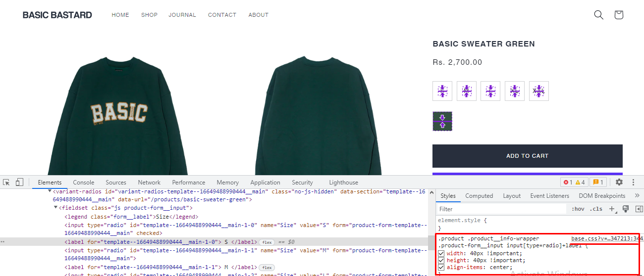
Task: Toggle rendering emulations paintbrush icon
Action: 626,209
